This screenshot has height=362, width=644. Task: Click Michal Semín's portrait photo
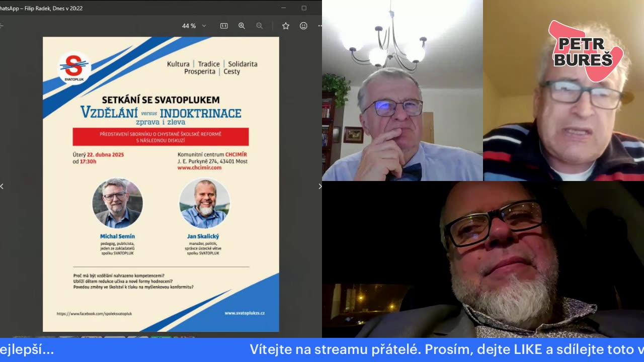[117, 203]
